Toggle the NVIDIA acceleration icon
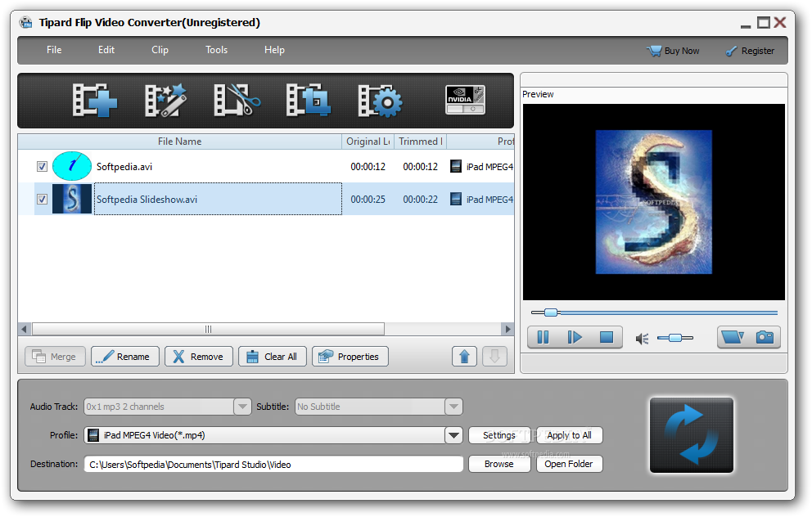 click(465, 99)
